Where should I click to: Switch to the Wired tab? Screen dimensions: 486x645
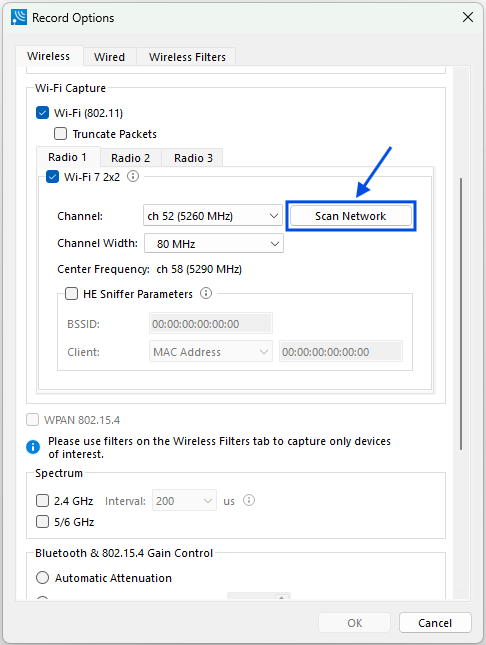(109, 57)
